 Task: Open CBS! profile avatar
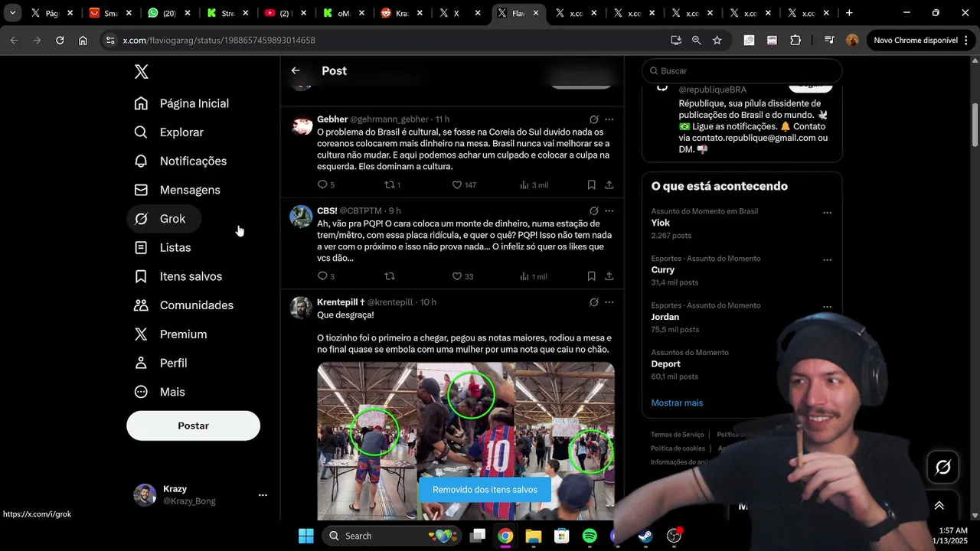(301, 216)
